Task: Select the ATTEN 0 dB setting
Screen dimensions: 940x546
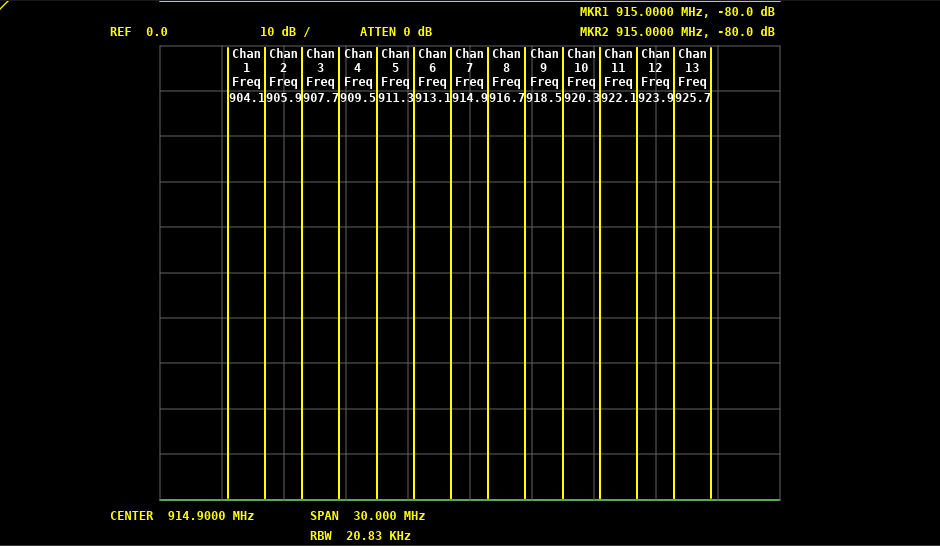Action: coord(396,32)
